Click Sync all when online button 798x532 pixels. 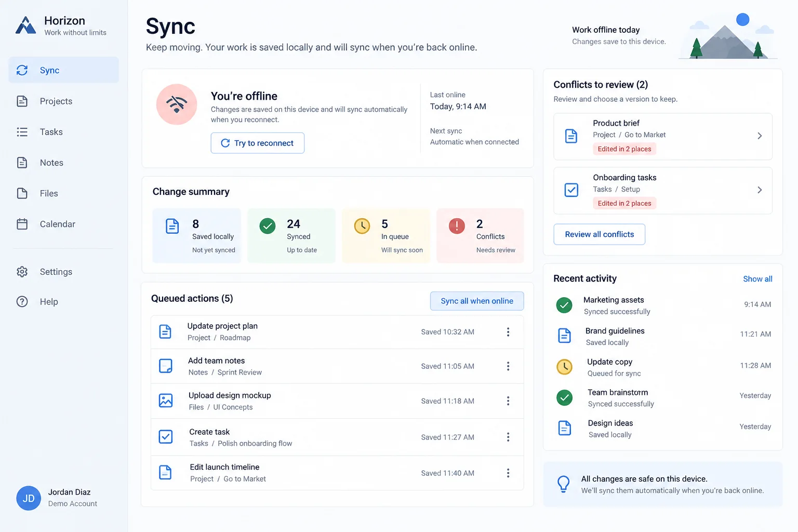[x=477, y=301]
